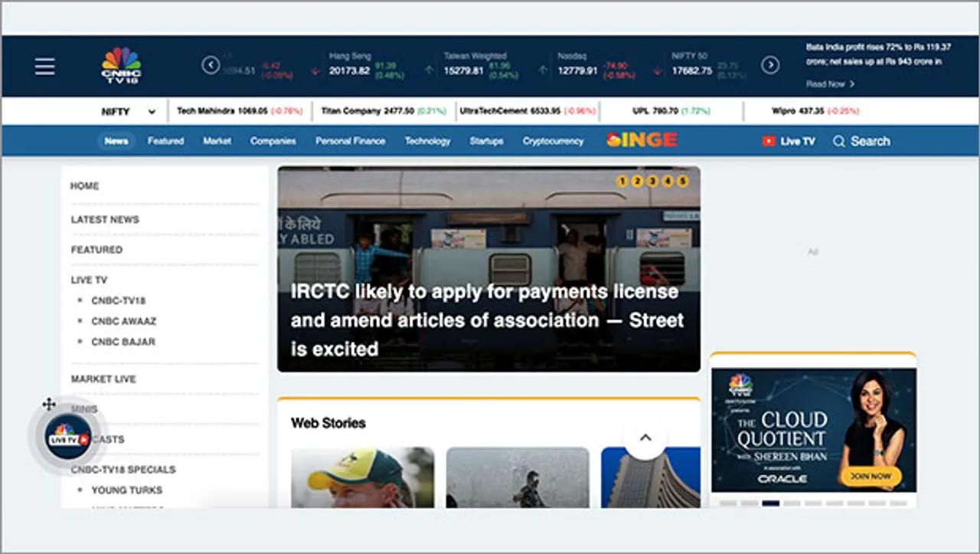This screenshot has height=554, width=980.
Task: Click HOME in the sidebar
Action: coord(85,186)
